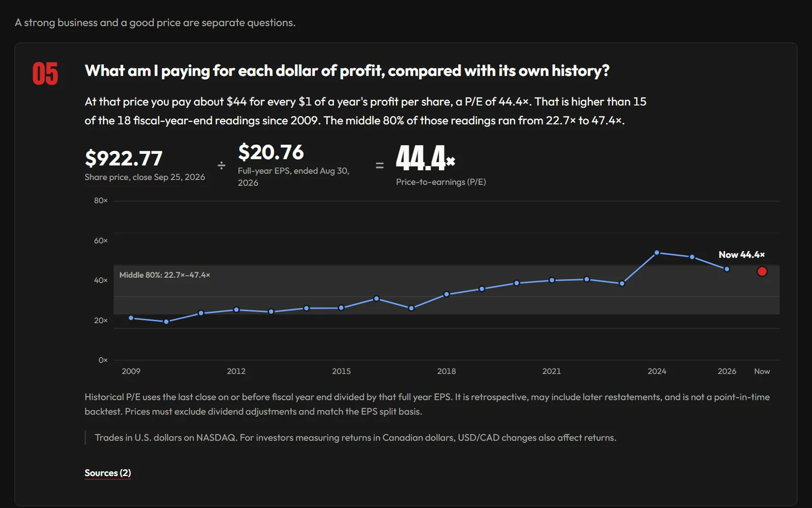Viewport: 812px width, 508px height.
Task: Click the 'Now 44.4×' chart label
Action: coord(741,255)
